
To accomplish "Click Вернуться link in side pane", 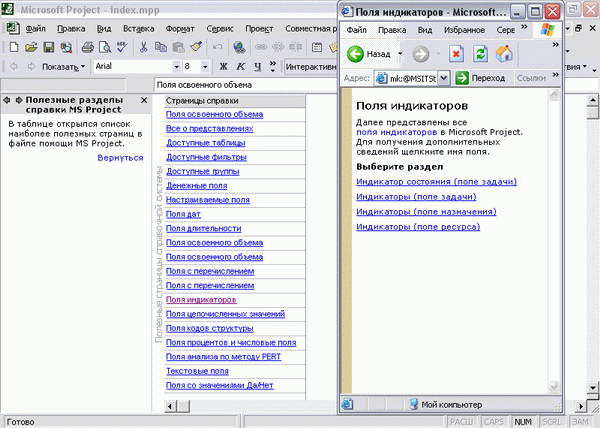I will [x=120, y=158].
